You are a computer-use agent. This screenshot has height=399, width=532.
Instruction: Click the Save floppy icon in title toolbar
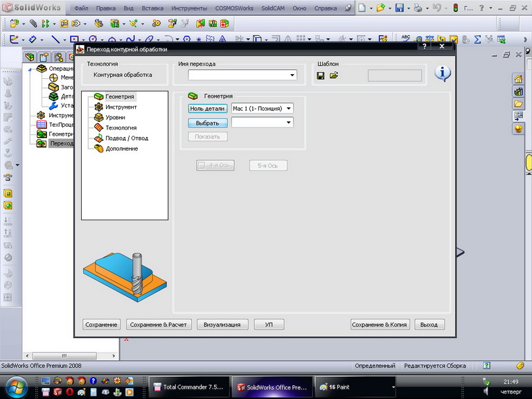tap(399, 8)
